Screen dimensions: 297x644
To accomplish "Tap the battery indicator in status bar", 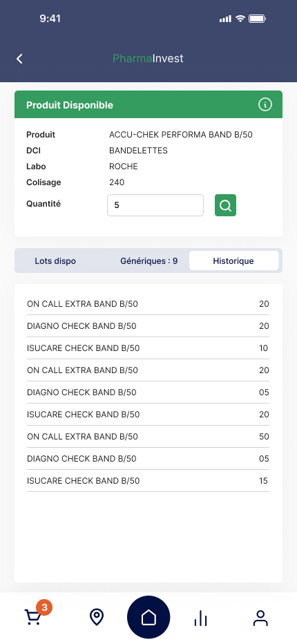I will [257, 19].
